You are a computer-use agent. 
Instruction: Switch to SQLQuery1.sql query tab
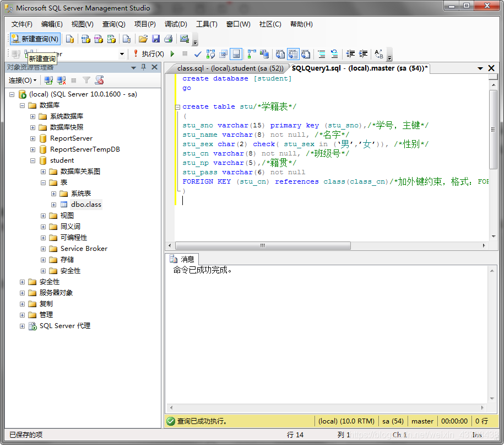(359, 68)
